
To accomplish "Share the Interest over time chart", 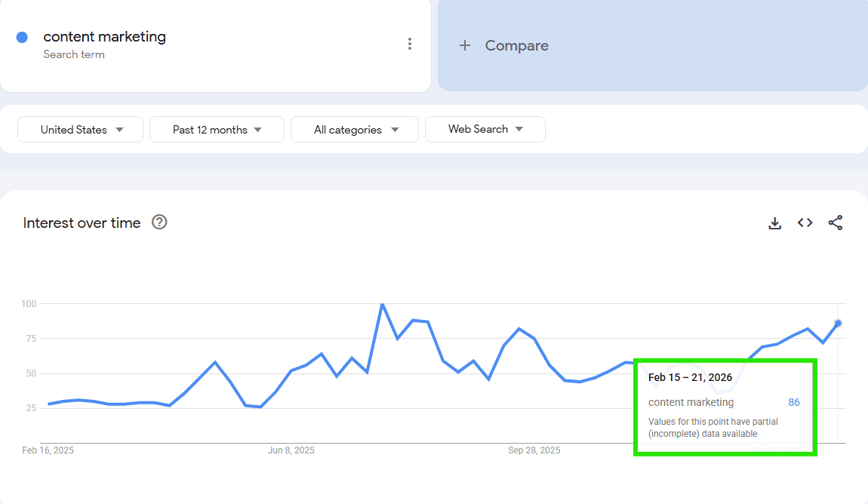I will click(x=835, y=223).
